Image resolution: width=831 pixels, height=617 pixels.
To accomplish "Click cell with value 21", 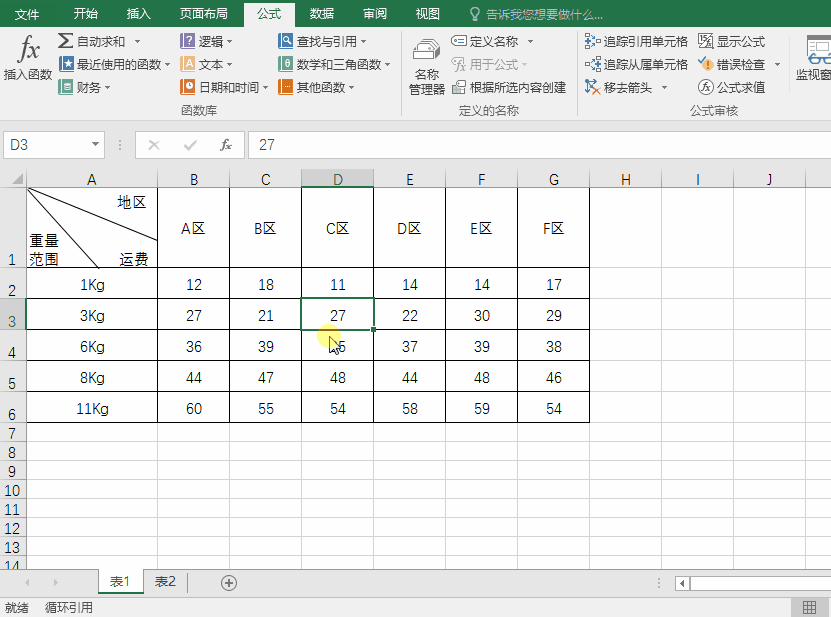I will pos(266,315).
